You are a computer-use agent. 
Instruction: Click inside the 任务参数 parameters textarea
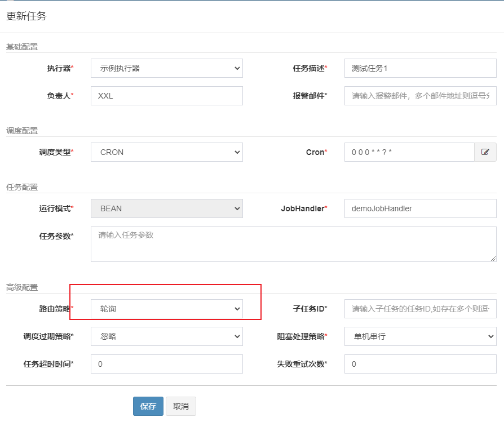[x=293, y=244]
